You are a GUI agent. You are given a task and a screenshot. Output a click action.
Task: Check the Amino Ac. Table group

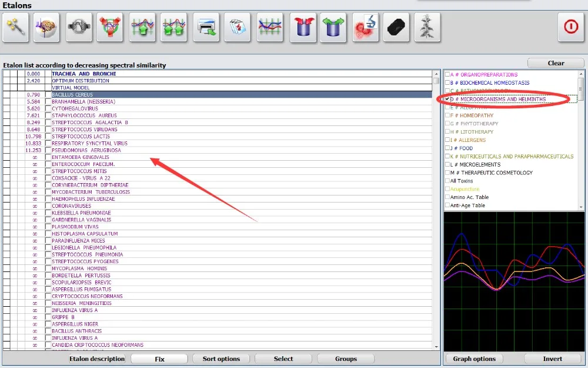447,197
